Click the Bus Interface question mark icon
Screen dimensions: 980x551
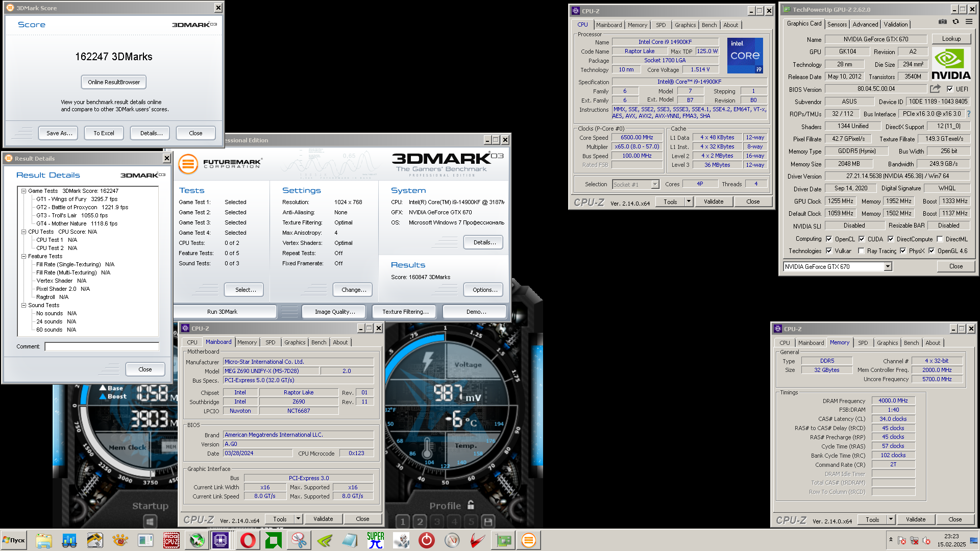(969, 114)
